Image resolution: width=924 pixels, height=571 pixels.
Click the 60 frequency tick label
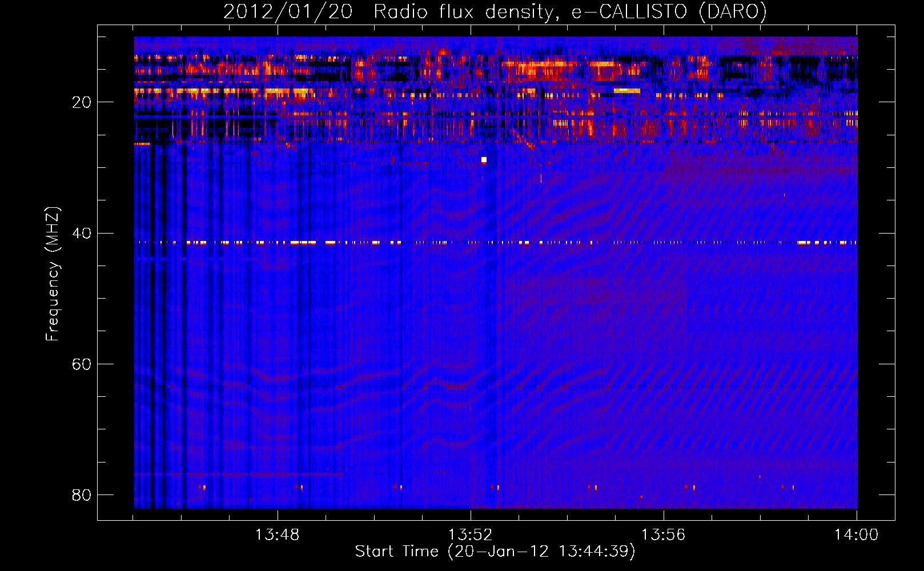[x=82, y=364]
